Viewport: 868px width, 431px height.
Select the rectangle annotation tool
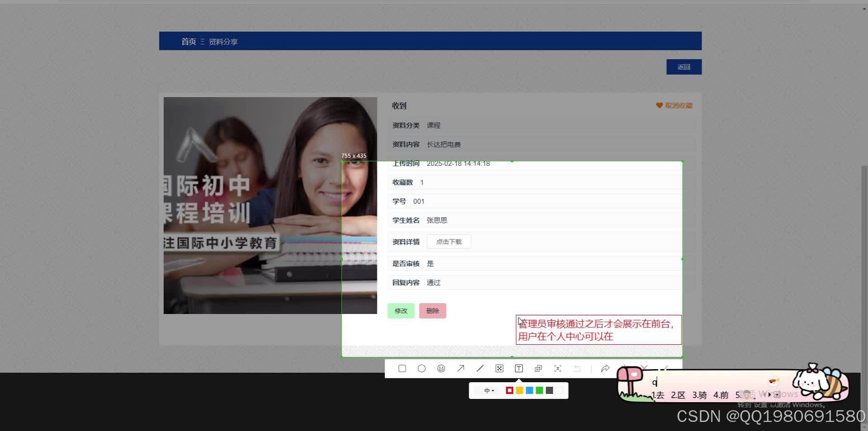pos(402,369)
